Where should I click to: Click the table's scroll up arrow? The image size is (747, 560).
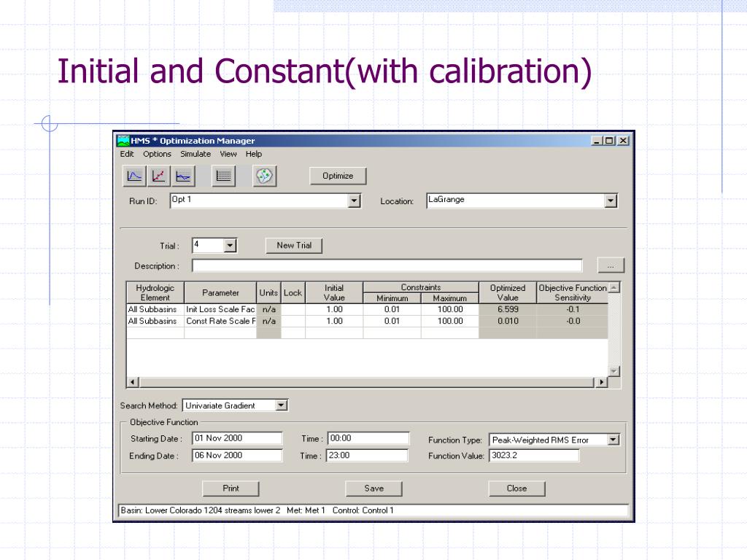(614, 287)
